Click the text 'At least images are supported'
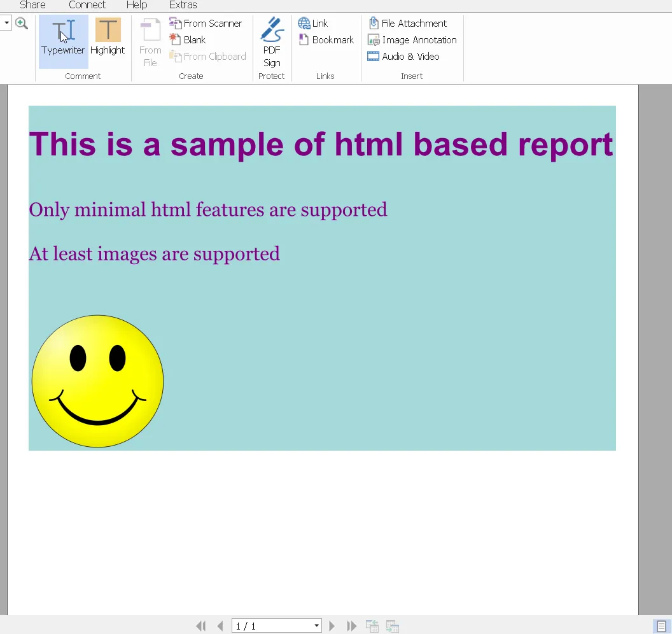672x634 pixels. coord(154,254)
